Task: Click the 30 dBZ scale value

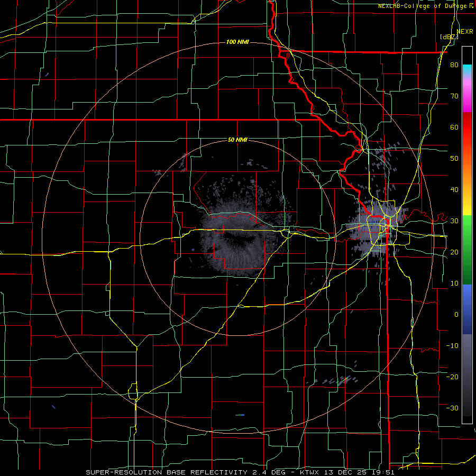Action: pyautogui.click(x=454, y=221)
